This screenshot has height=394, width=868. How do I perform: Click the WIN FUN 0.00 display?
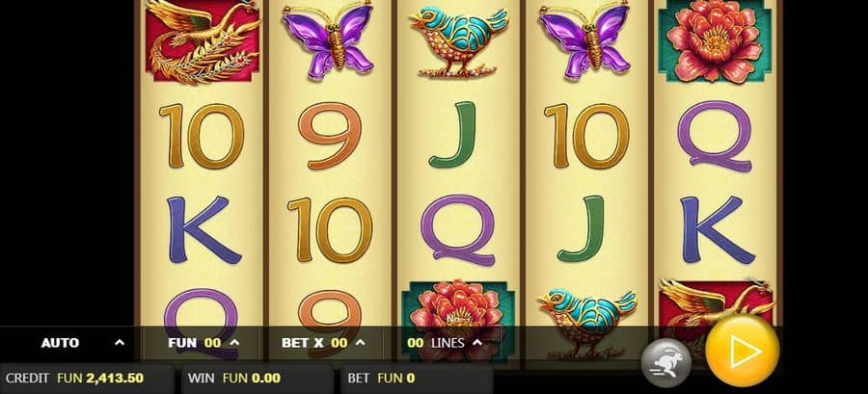pos(258,378)
